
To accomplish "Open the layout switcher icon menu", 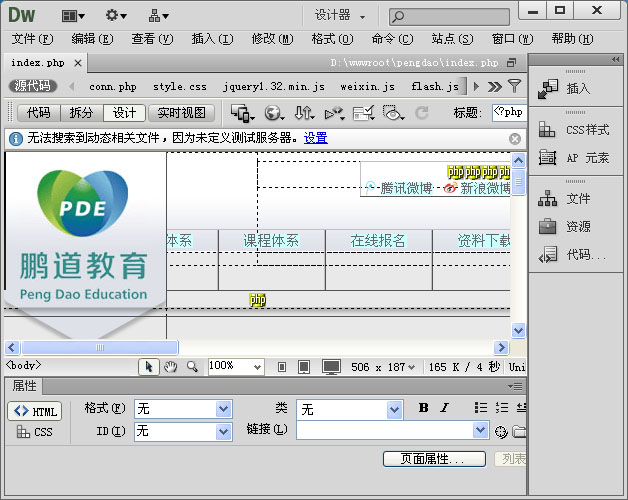I will tap(73, 16).
